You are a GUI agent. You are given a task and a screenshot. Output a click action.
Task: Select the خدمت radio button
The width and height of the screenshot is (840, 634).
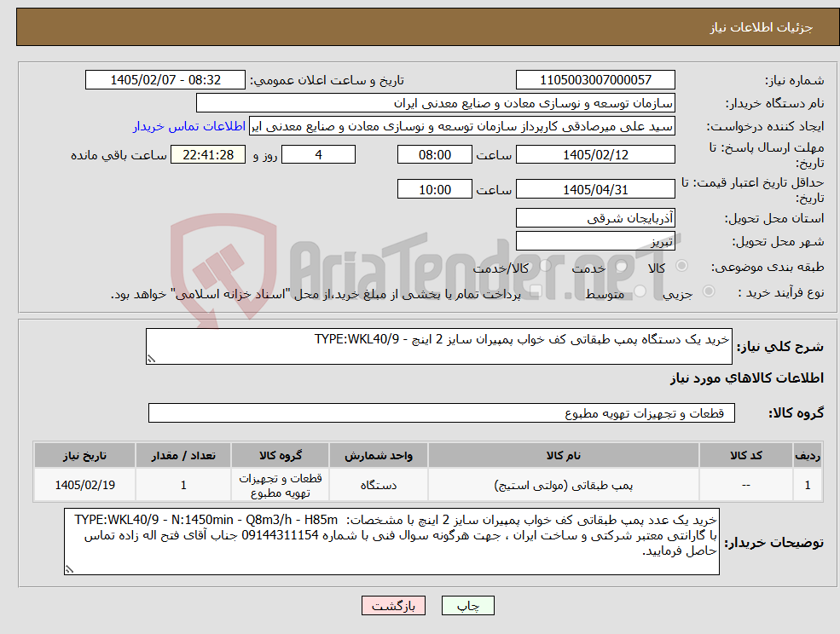pyautogui.click(x=622, y=266)
